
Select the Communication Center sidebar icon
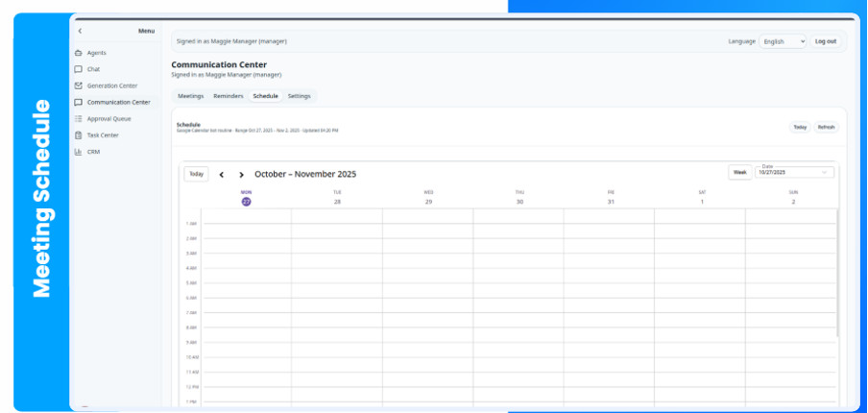click(x=78, y=102)
